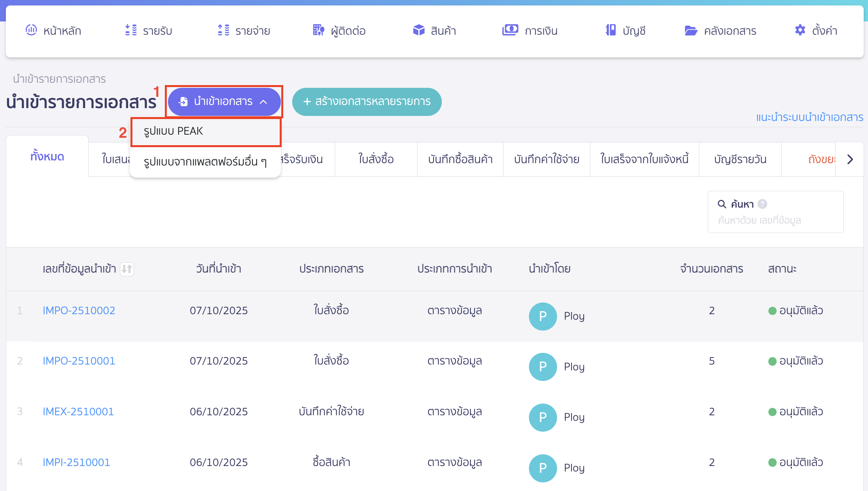Open คลังเอกสาร document storage folder icon

coord(691,30)
